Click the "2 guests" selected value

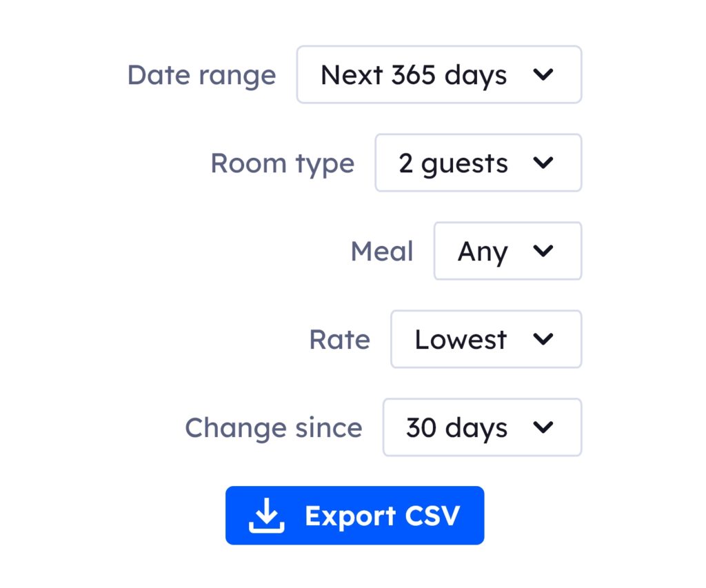coord(453,163)
